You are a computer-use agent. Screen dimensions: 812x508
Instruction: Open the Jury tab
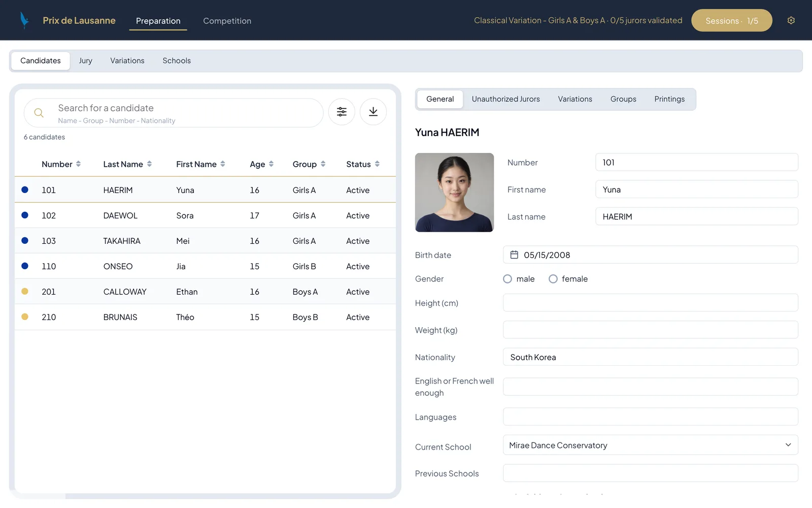tap(85, 60)
